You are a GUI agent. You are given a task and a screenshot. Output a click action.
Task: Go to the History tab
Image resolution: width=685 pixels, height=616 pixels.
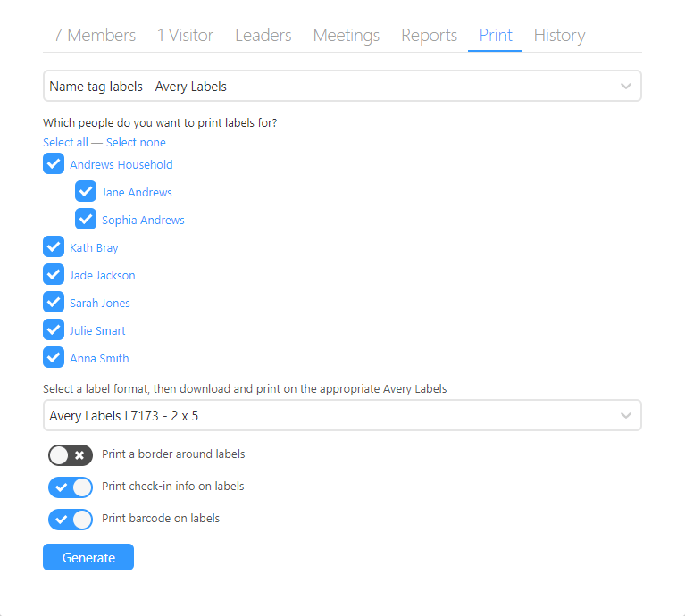559,36
